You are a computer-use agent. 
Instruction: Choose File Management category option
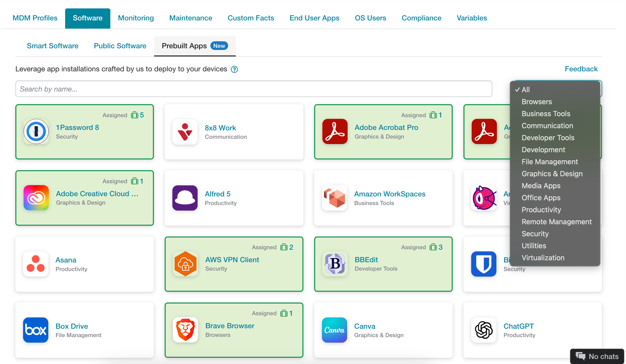pos(555,162)
